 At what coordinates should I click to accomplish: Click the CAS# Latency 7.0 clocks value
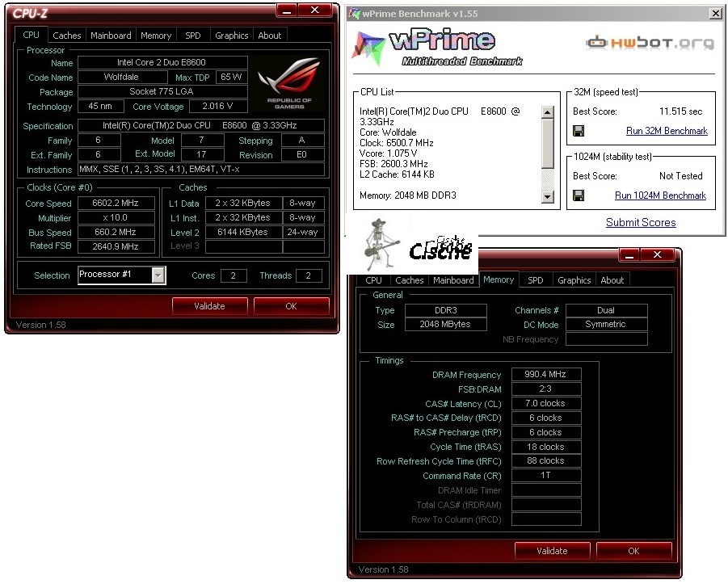tap(546, 403)
